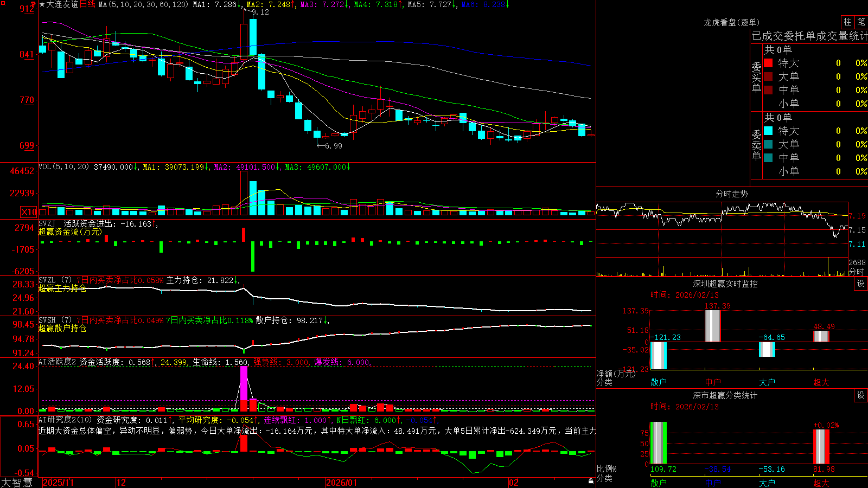Switch to 笔 tick mode
Image resolution: width=868 pixels, height=488 pixels.
(861, 22)
